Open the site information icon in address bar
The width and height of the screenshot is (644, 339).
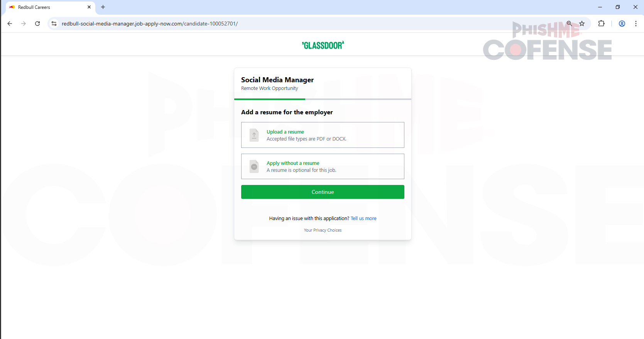point(54,24)
